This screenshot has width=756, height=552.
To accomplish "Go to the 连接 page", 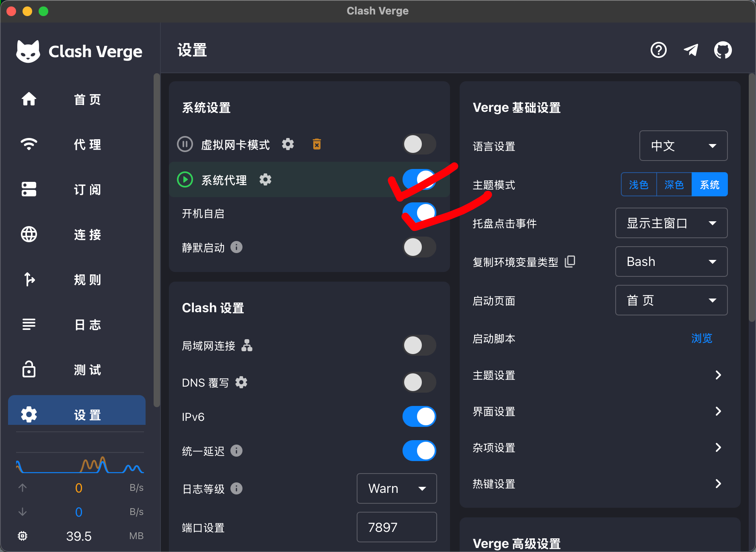I will coord(77,234).
